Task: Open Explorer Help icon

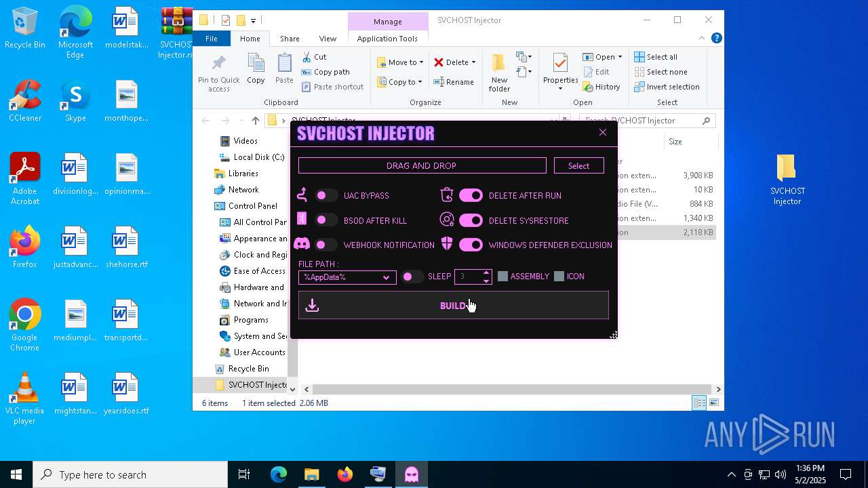Action: (x=716, y=39)
